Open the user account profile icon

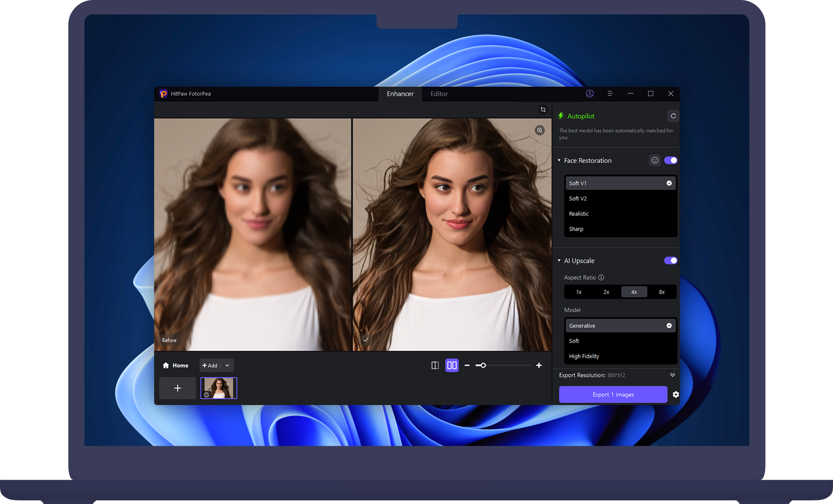[x=590, y=94]
